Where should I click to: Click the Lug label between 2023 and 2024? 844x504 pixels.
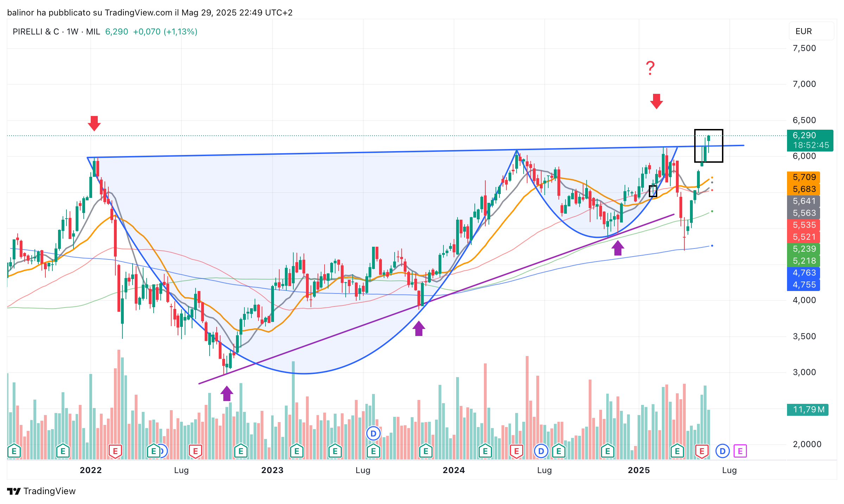[363, 470]
